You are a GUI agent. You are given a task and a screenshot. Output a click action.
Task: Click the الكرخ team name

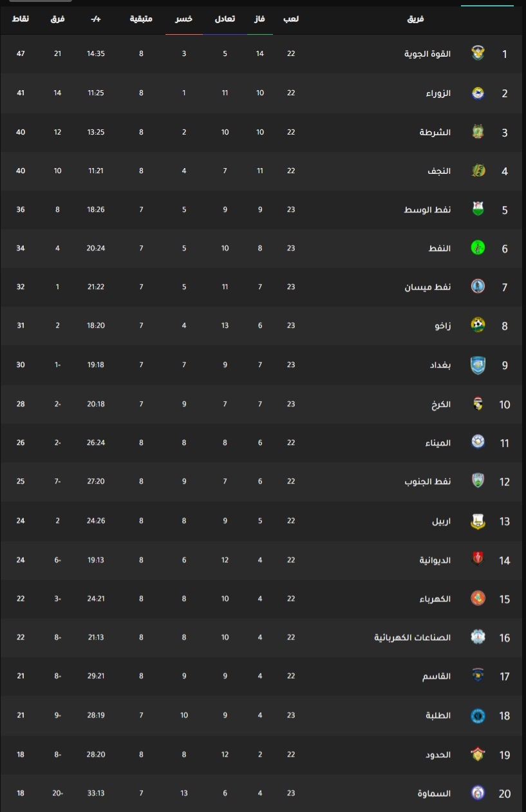tap(441, 404)
